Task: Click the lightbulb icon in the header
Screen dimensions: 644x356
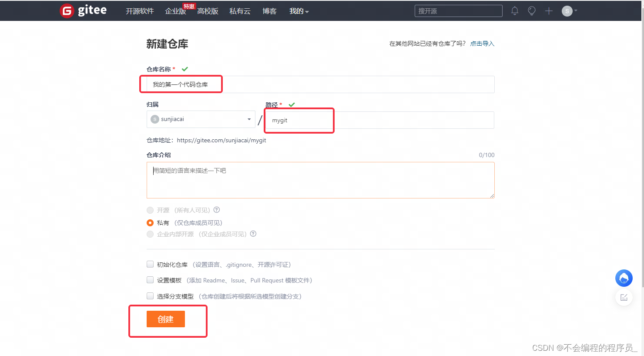Action: (532, 11)
